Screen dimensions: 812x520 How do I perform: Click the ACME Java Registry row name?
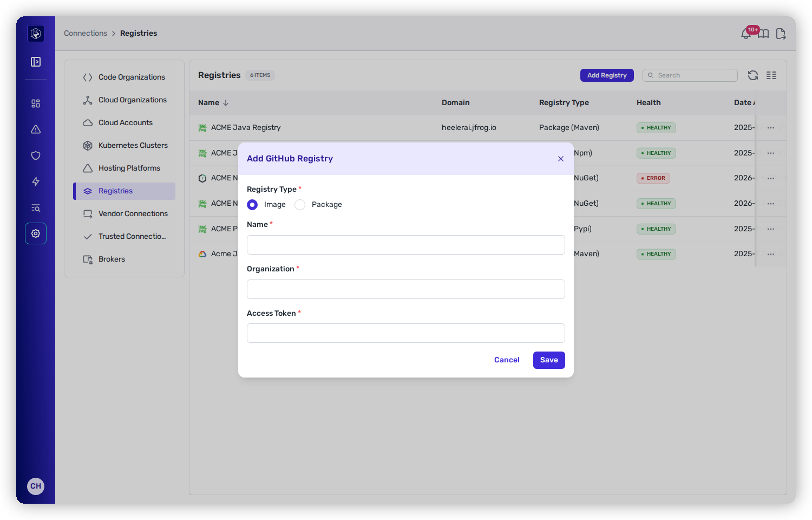pyautogui.click(x=246, y=128)
